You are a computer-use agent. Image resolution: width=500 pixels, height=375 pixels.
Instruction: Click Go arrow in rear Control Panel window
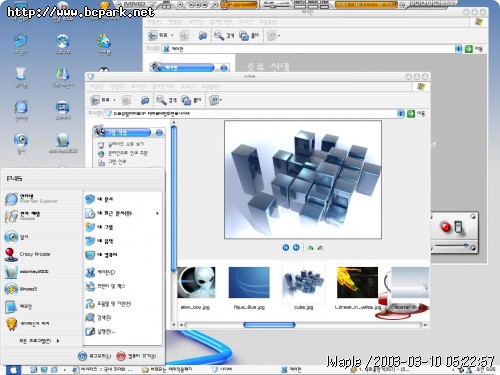(x=469, y=49)
